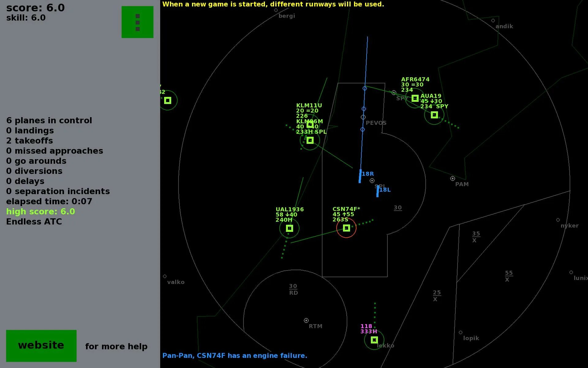The image size is (588, 368).
Task: Click the Pan-Pan engine failure message
Action: [234, 355]
